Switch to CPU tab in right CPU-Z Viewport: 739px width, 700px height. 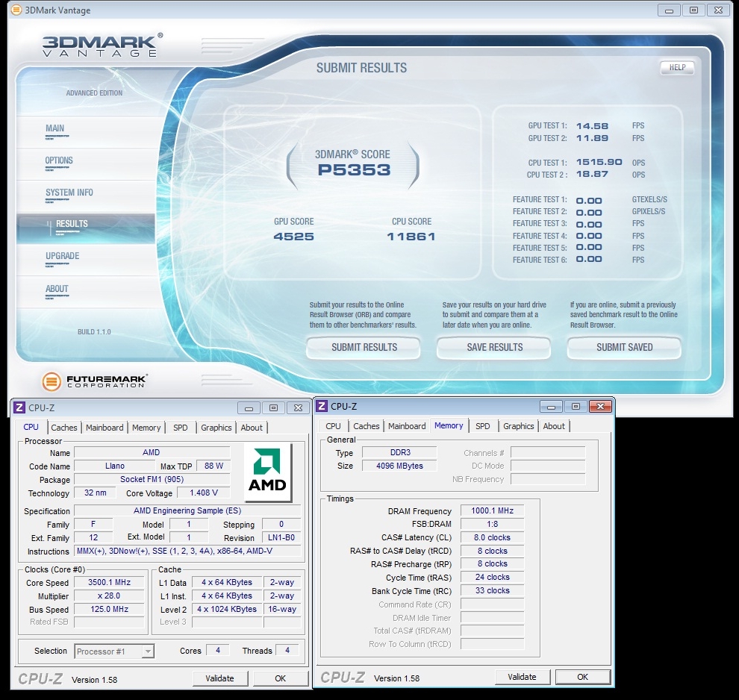[x=333, y=426]
